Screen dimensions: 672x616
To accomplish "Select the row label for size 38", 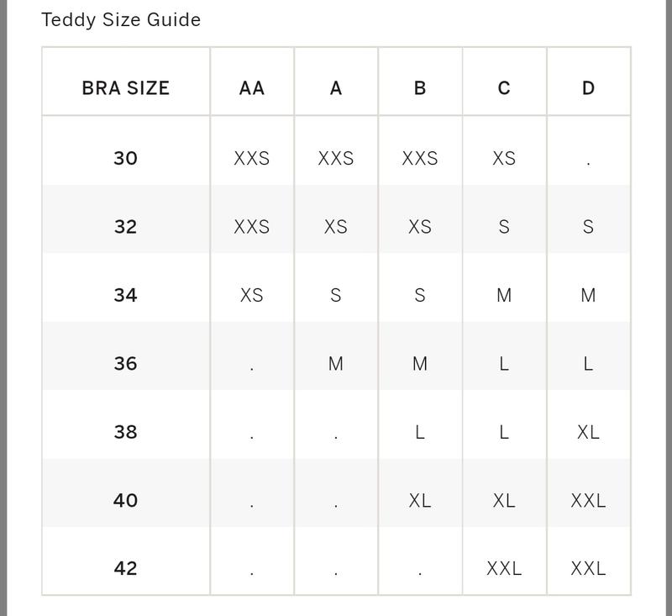I will (x=126, y=432).
